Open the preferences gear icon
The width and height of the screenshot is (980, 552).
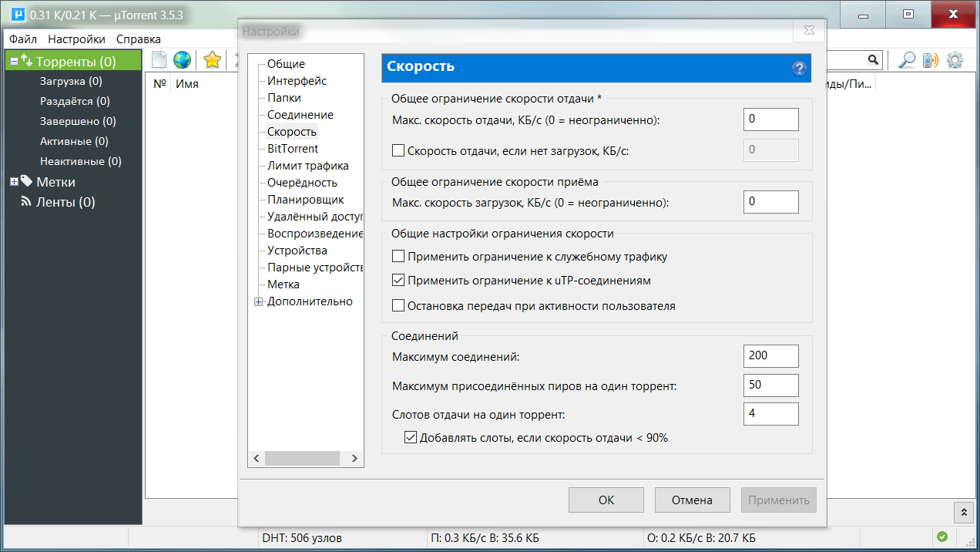point(955,59)
